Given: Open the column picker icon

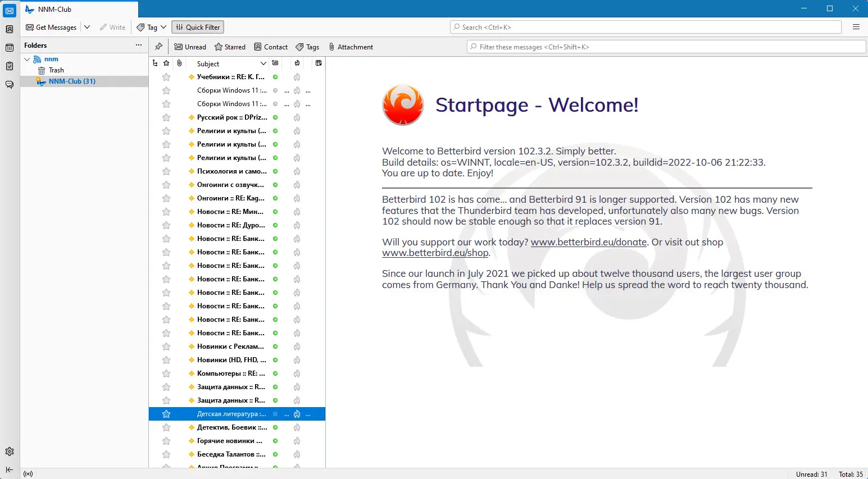Looking at the screenshot, I should point(319,63).
